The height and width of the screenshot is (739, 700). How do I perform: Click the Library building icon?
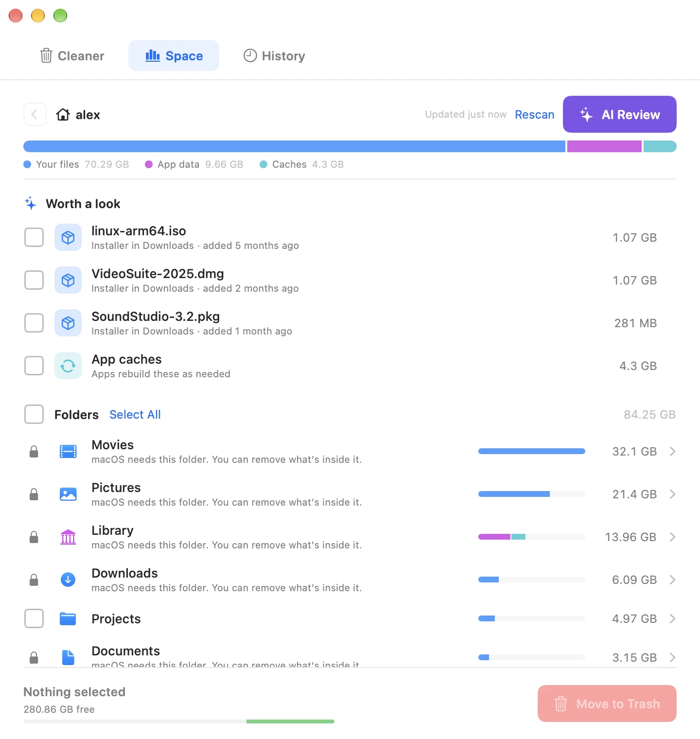tap(68, 537)
